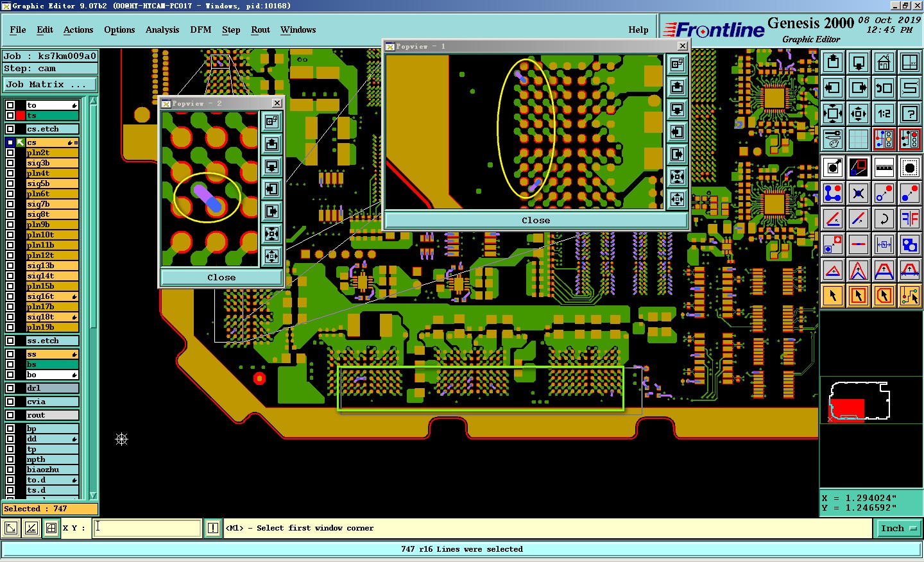Click the red-bordered square snap icon
The image size is (924, 562).
(833, 244)
